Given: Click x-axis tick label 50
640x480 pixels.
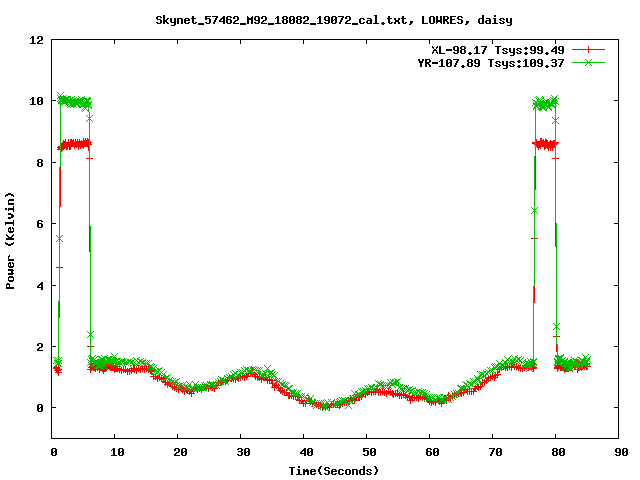Looking at the screenshot, I should coord(369,452).
